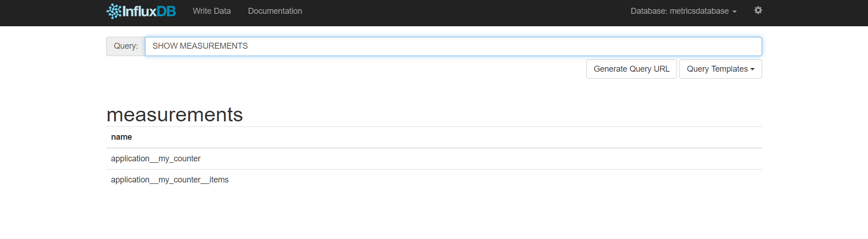Image resolution: width=868 pixels, height=239 pixels.
Task: Click the small arrow on Query Templates
Action: point(752,69)
